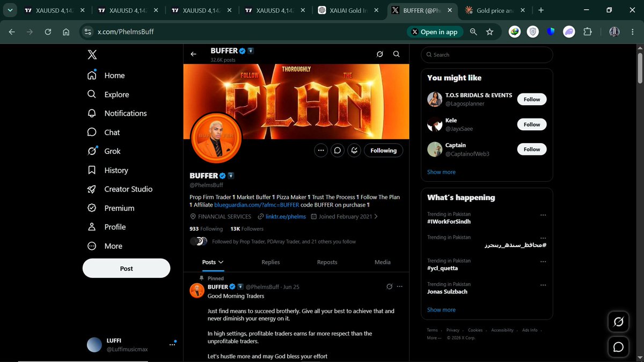This screenshot has width=644, height=362.
Task: Open the browser Extensions puzzle icon
Action: pyautogui.click(x=587, y=32)
